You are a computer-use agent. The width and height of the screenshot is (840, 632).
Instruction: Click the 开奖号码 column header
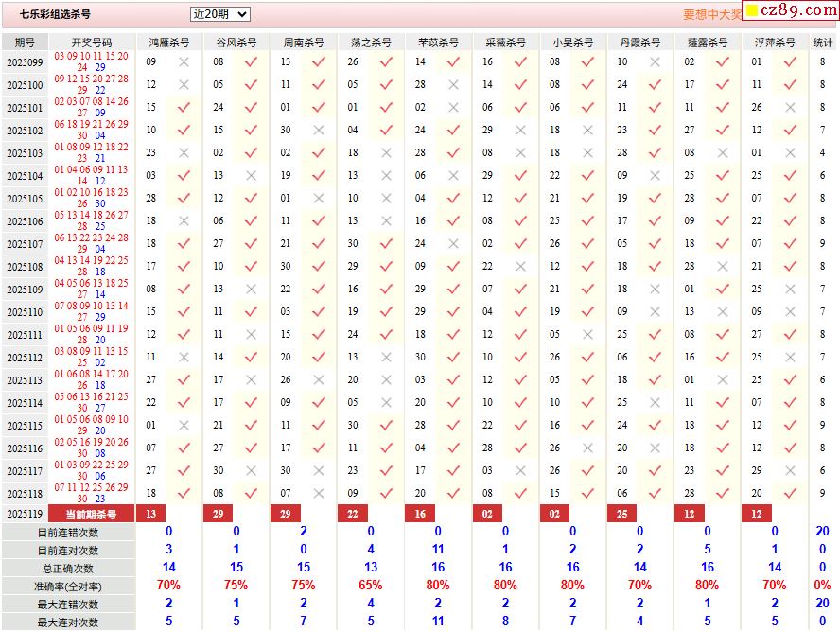92,43
